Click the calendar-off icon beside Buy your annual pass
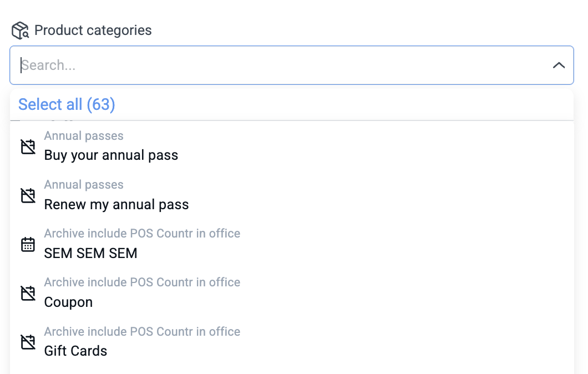This screenshot has width=588, height=374. click(28, 146)
